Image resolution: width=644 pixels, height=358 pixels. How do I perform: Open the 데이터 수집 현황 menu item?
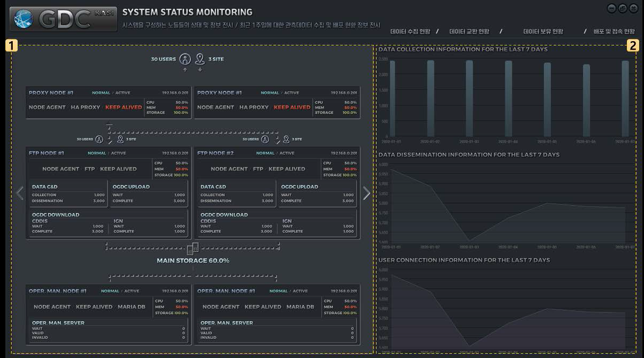(410, 32)
